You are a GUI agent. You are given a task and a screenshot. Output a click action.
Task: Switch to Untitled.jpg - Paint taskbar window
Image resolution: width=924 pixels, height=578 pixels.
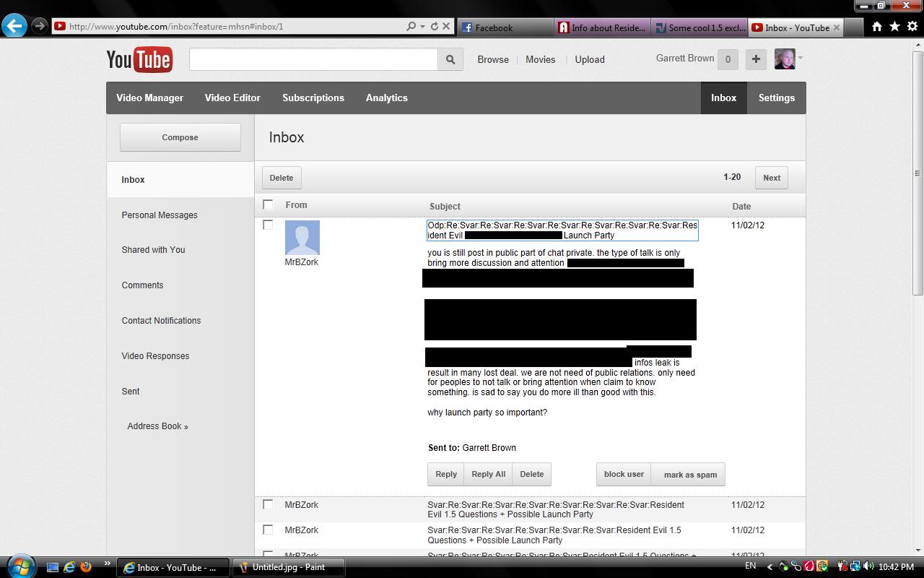pos(288,567)
